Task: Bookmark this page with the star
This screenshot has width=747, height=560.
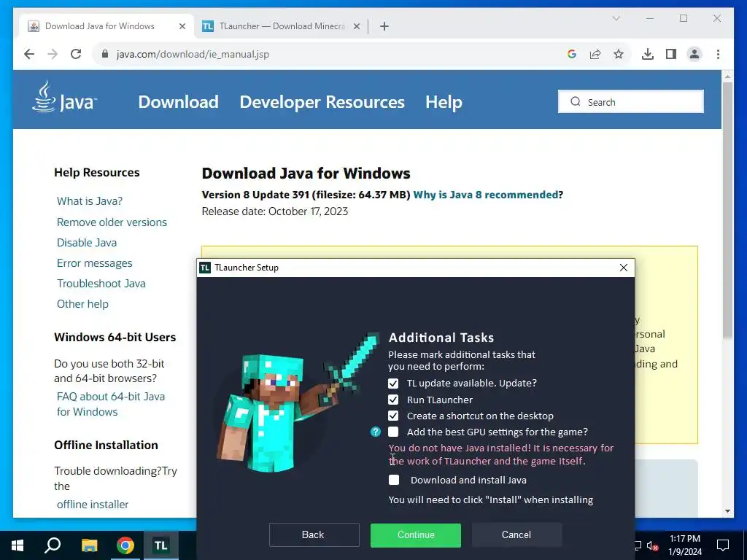Action: pyautogui.click(x=619, y=54)
